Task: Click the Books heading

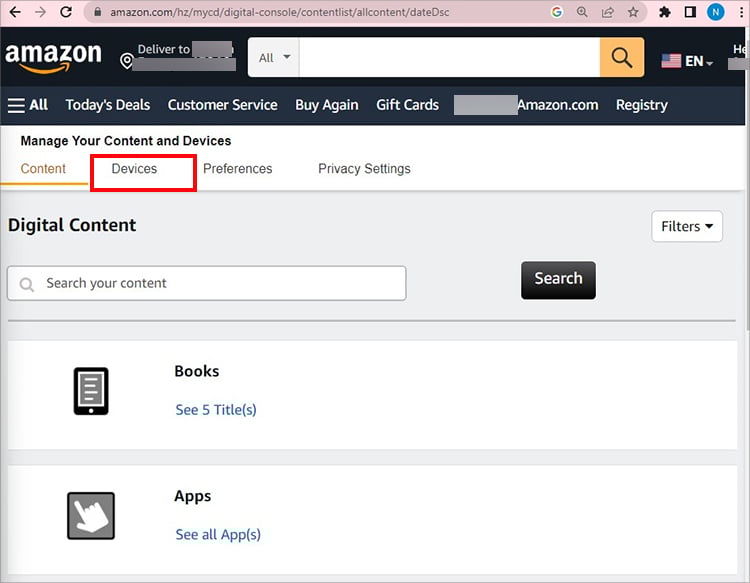Action: coord(197,372)
